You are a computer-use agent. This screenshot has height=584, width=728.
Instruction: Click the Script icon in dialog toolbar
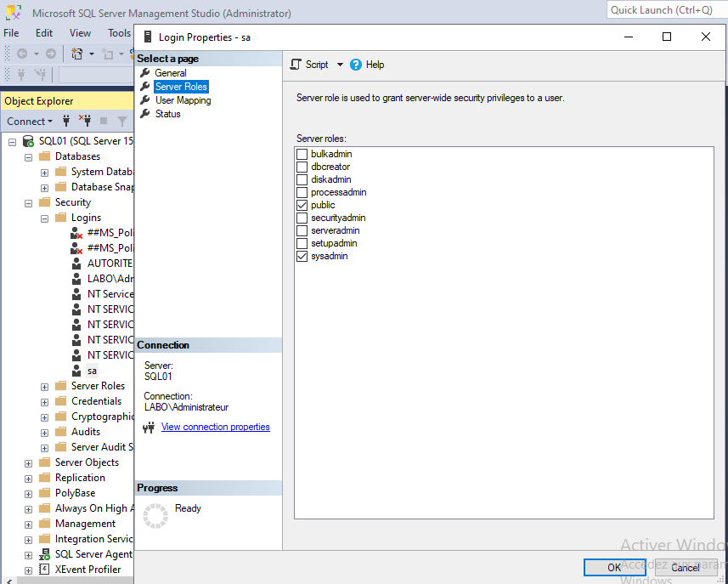[296, 65]
